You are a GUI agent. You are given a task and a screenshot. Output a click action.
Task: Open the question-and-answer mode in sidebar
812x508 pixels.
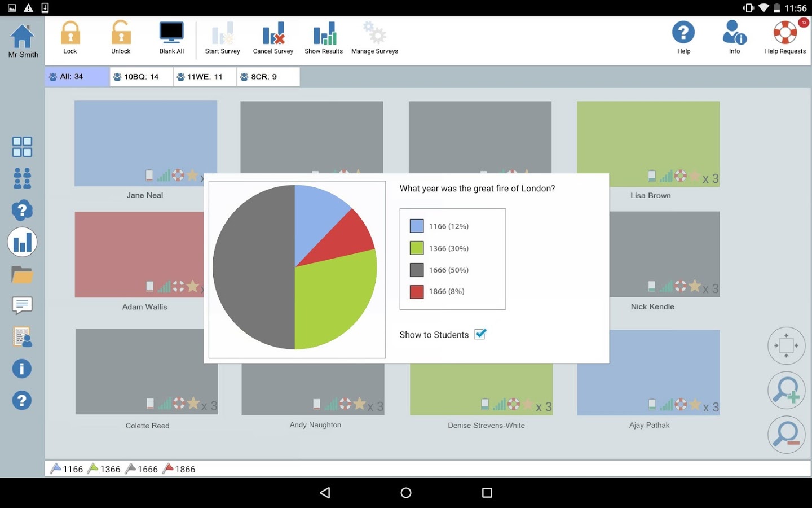tap(22, 210)
